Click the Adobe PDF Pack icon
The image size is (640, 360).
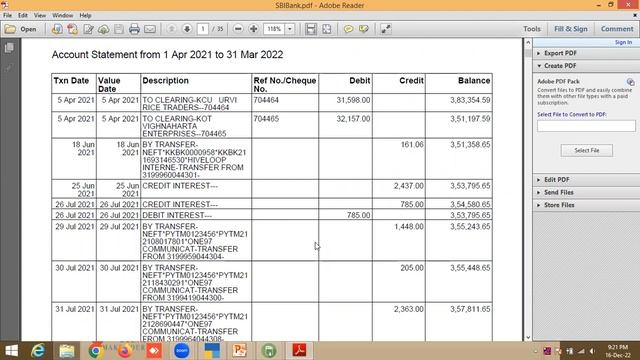pyautogui.click(x=631, y=82)
